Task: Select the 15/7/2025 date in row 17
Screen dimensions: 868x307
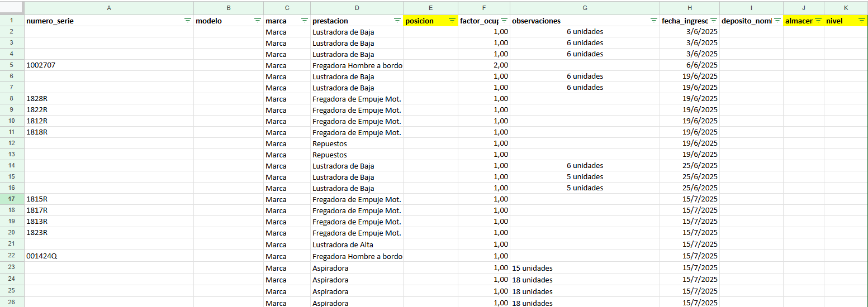Action: tap(690, 199)
